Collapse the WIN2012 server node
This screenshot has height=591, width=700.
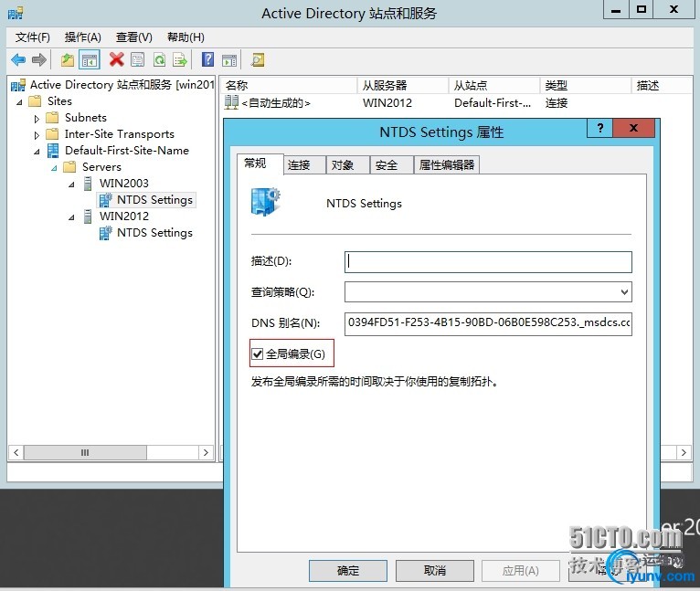click(71, 217)
